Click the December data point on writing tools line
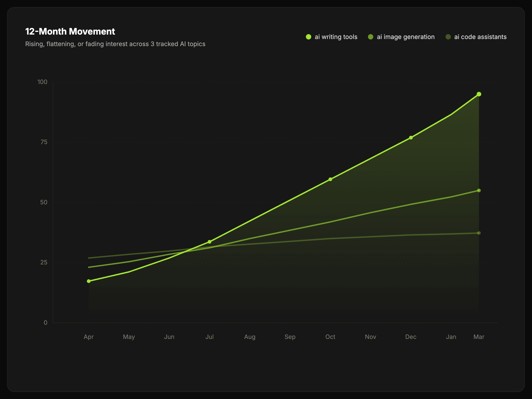This screenshot has width=532, height=399. [x=411, y=138]
